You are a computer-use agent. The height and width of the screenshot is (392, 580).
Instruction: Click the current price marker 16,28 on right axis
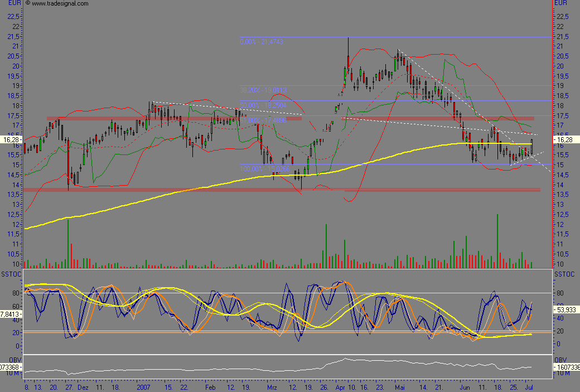tap(564, 139)
